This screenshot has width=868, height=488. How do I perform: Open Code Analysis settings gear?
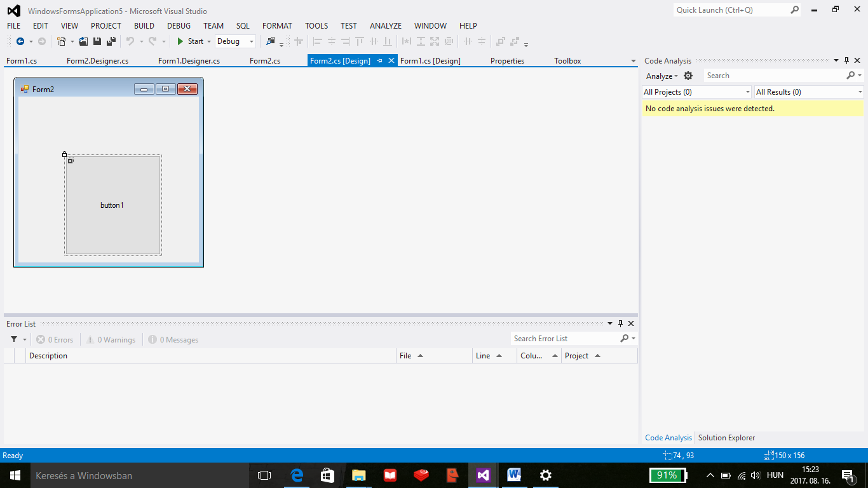pyautogui.click(x=688, y=76)
